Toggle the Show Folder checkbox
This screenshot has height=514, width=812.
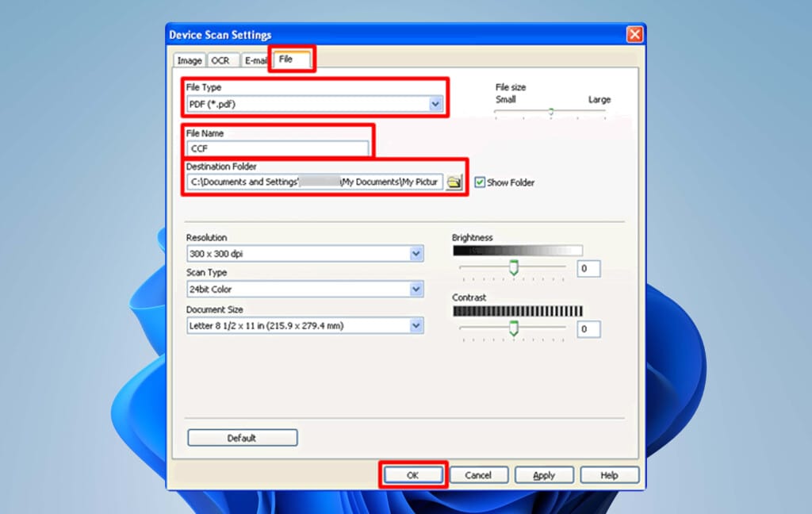coord(480,182)
